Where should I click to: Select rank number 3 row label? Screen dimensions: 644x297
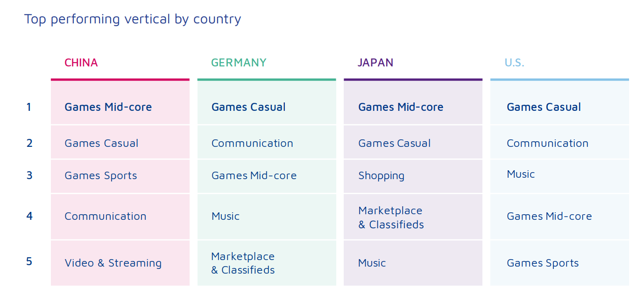(x=29, y=175)
